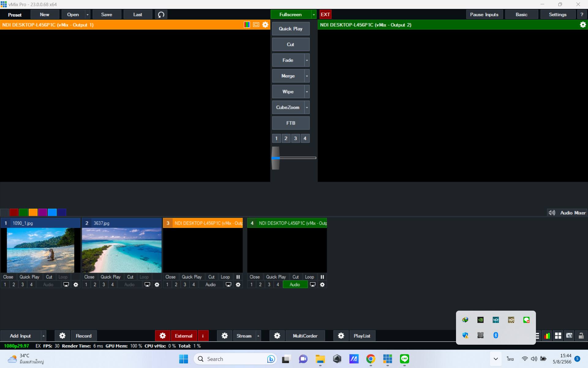588x368 pixels.
Task: Click the Cut transition button
Action: pyautogui.click(x=291, y=44)
